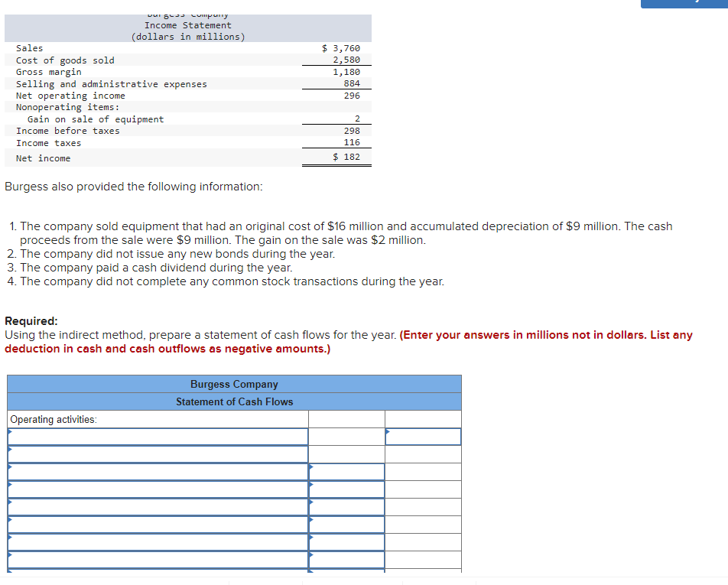Screen dimensions: 728x585
Task: Click the 'Required:' heading
Action: pyautogui.click(x=31, y=321)
